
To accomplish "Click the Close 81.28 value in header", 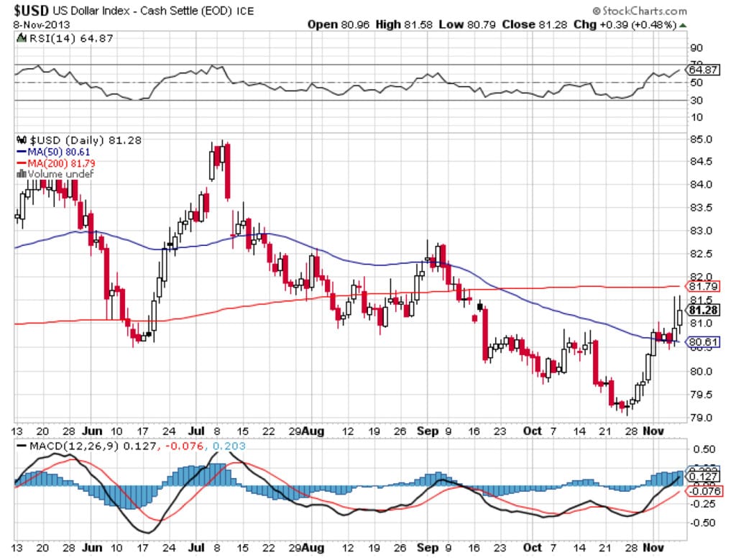I will (x=534, y=24).
